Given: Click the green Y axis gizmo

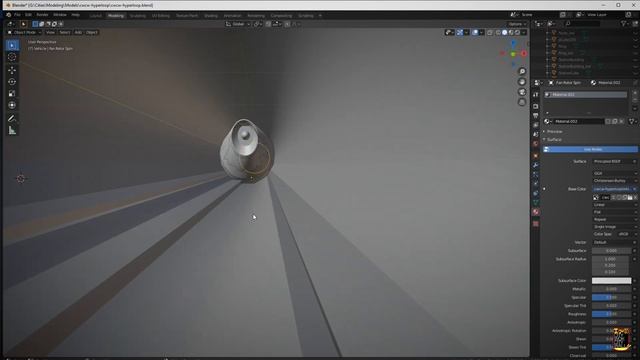Looking at the screenshot, I should 513,54.
